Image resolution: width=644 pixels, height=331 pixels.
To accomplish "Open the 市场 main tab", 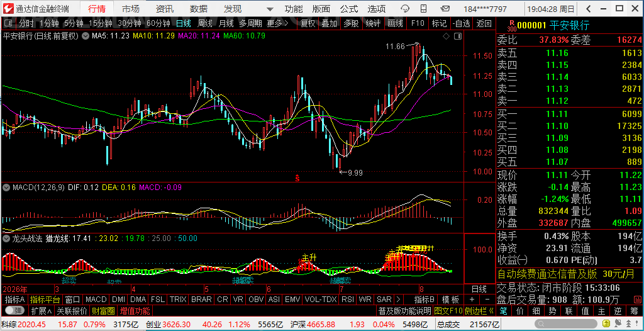I will click(x=131, y=9).
